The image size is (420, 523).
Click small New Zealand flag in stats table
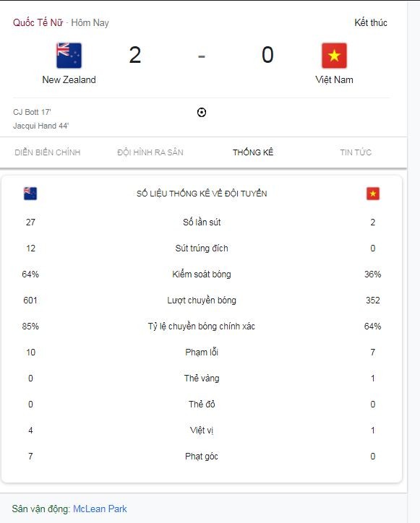tap(30, 194)
